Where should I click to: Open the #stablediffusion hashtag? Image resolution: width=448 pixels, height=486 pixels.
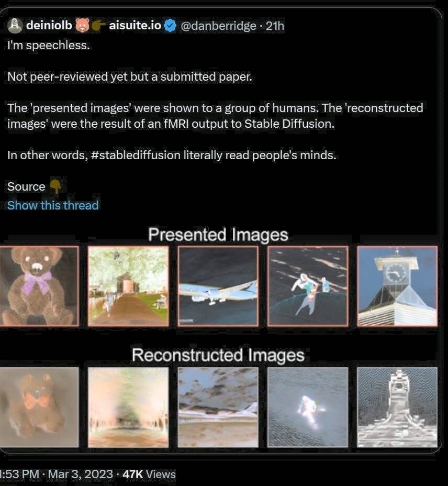136,155
